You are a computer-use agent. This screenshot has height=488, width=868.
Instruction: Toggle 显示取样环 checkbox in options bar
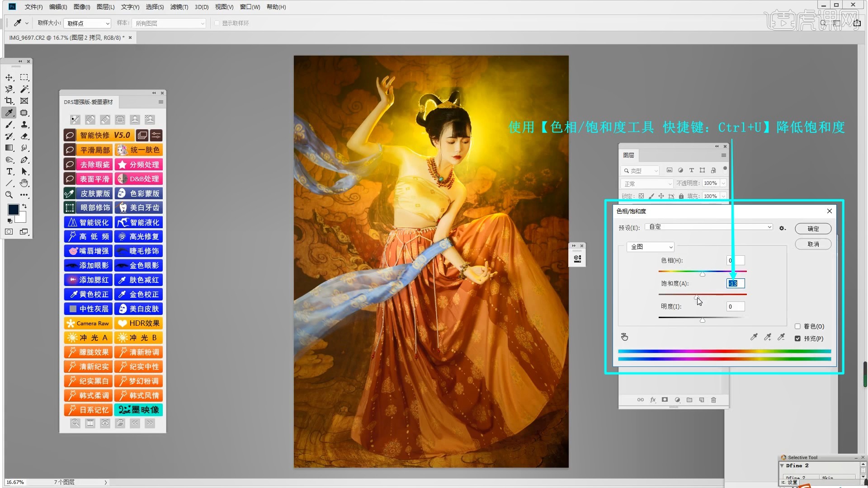pos(217,23)
